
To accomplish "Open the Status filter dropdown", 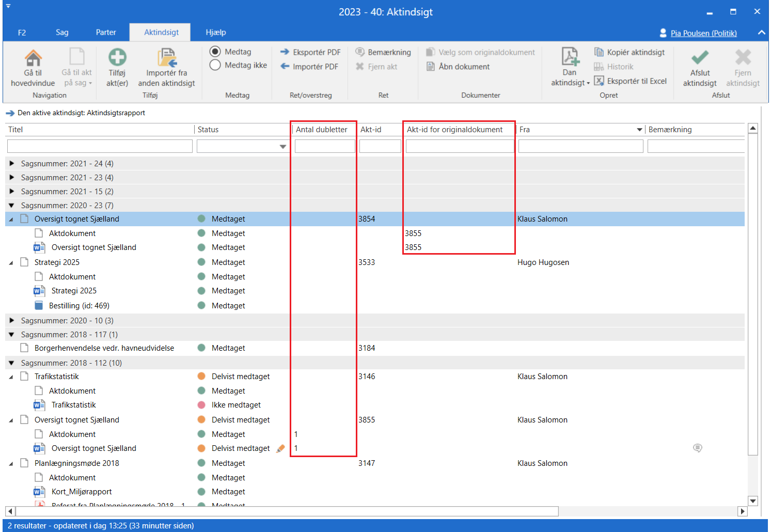I will (283, 147).
